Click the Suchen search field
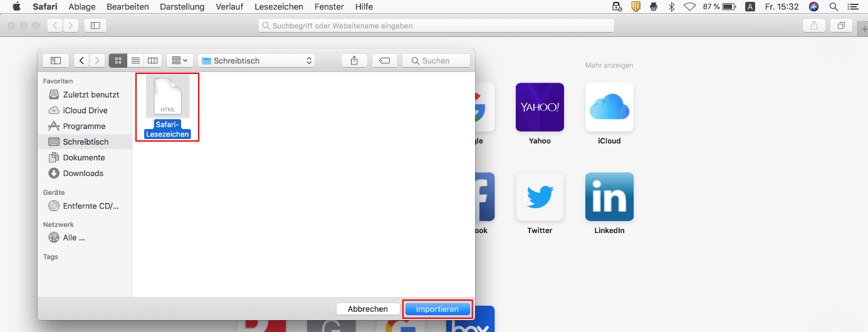 (x=436, y=61)
